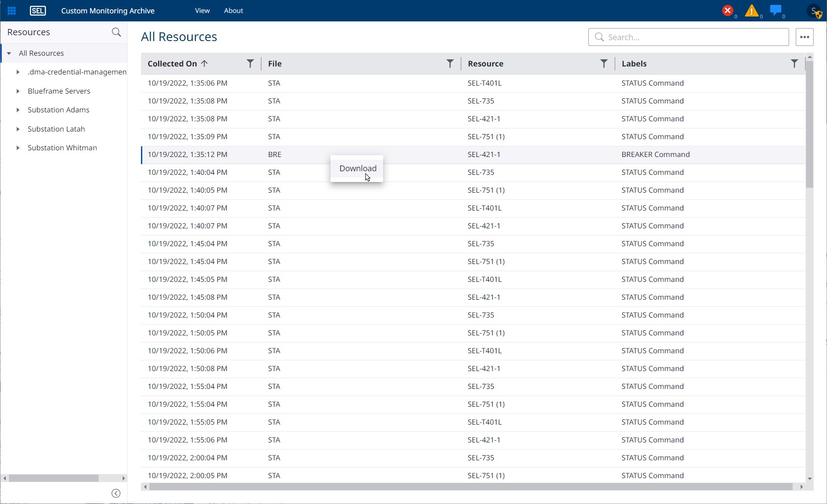Click the BRE file cell
Image resolution: width=827 pixels, height=504 pixels.
point(274,154)
